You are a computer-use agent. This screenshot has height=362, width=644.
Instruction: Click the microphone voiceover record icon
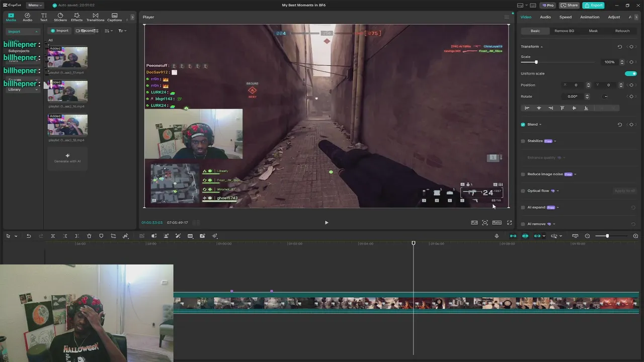pyautogui.click(x=497, y=236)
